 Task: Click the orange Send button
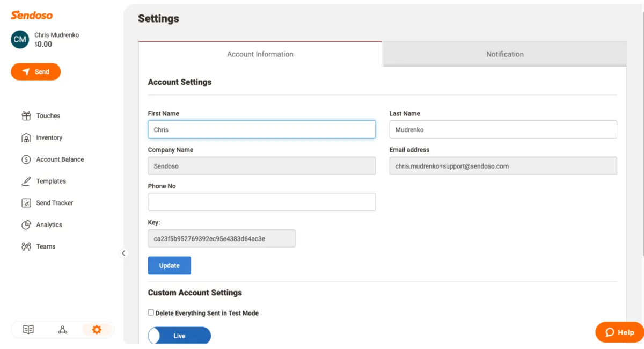coord(36,72)
